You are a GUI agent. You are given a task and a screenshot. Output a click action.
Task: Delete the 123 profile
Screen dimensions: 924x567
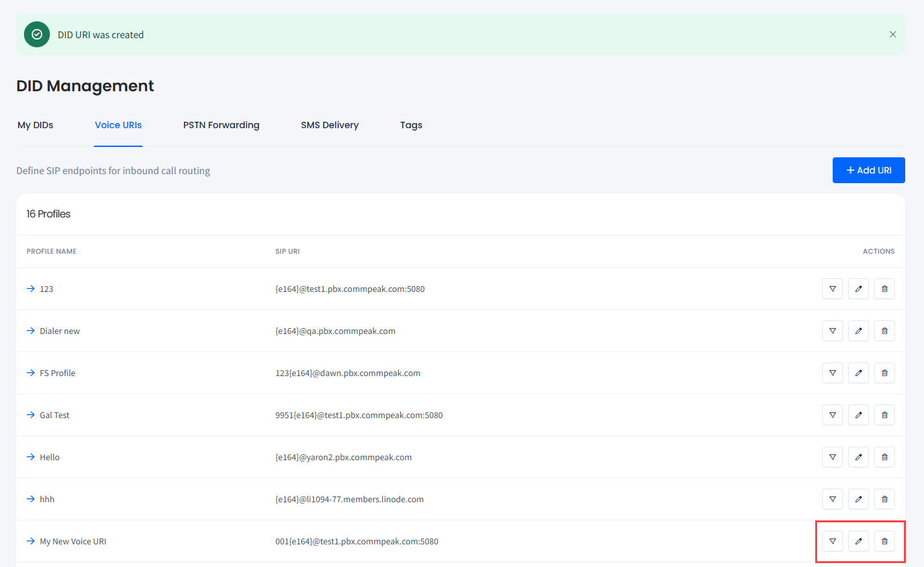coord(885,289)
